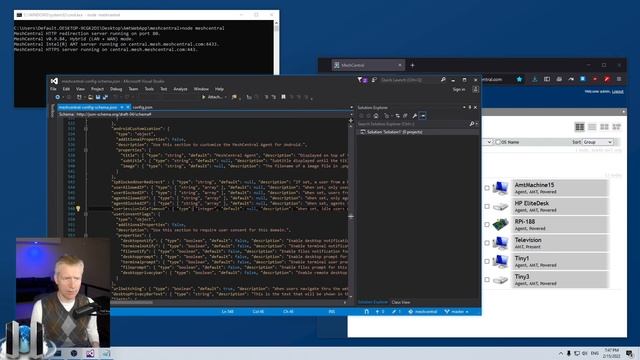Open the Edit menu in Visual Studio
Screen dimensions: 640x360
66,89
